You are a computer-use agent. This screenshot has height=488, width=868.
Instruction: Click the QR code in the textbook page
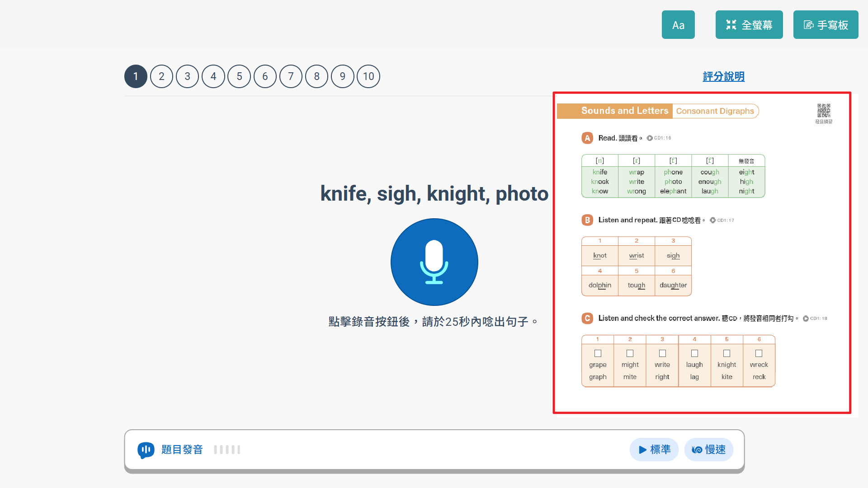(824, 111)
